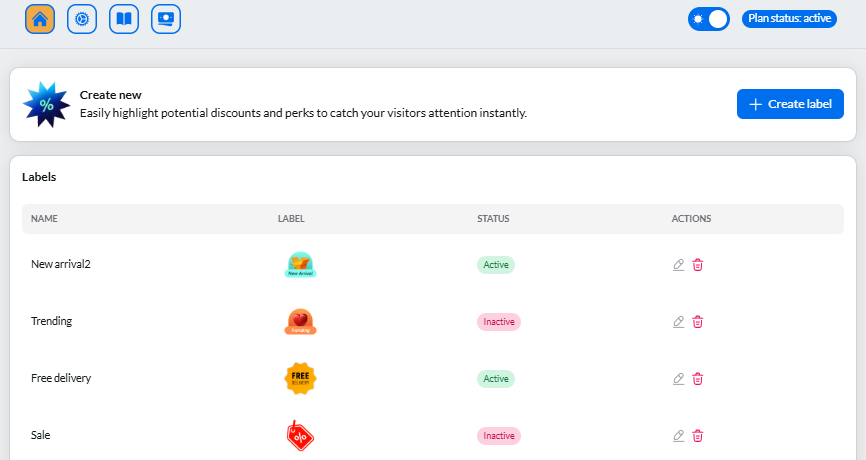The width and height of the screenshot is (866, 460).
Task: Edit the New arrival2 label
Action: tap(679, 265)
